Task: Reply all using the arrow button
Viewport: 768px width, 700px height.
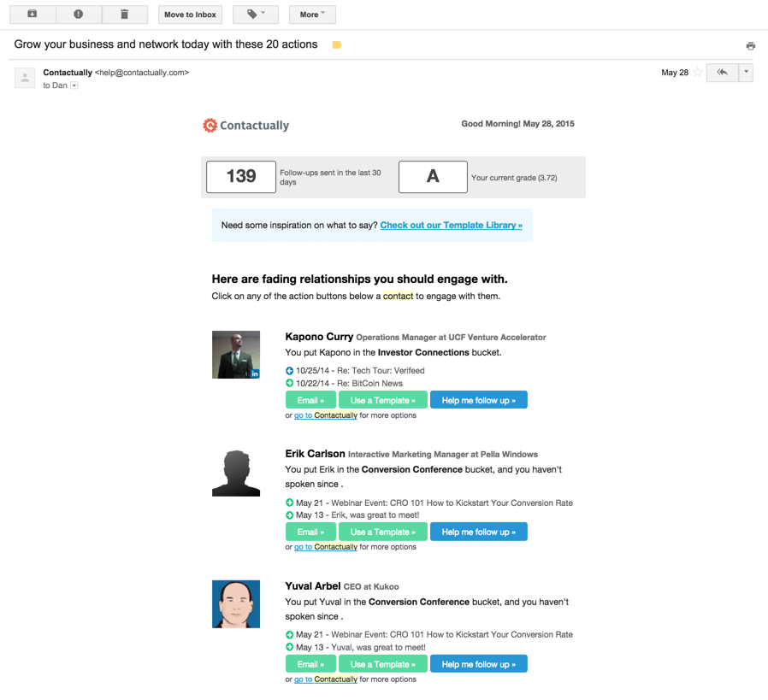Action: pos(722,73)
